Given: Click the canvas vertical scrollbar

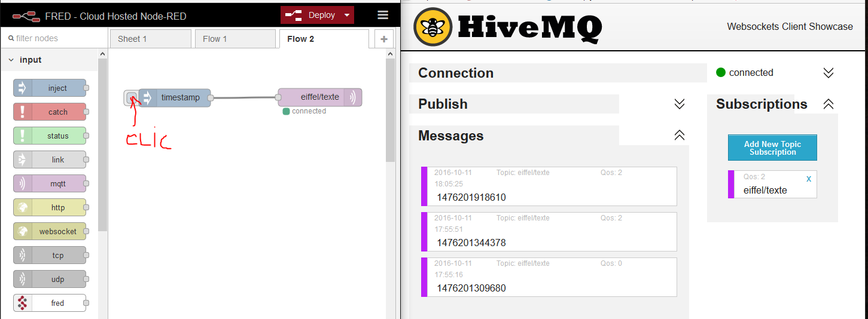Looking at the screenshot, I should pos(390,111).
